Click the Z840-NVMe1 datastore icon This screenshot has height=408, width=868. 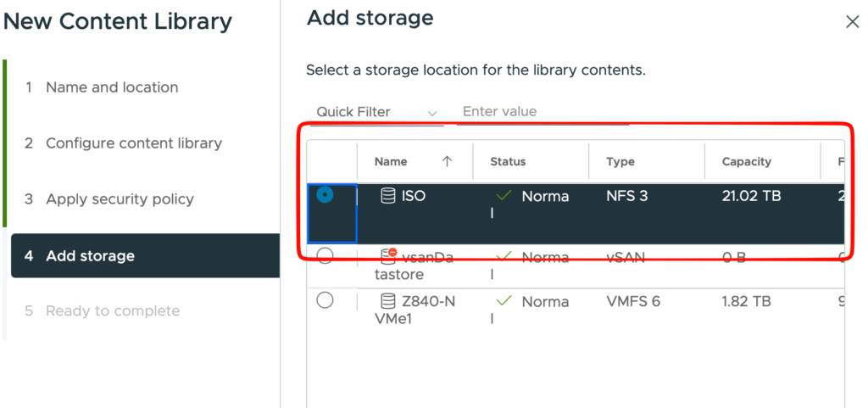tap(388, 301)
